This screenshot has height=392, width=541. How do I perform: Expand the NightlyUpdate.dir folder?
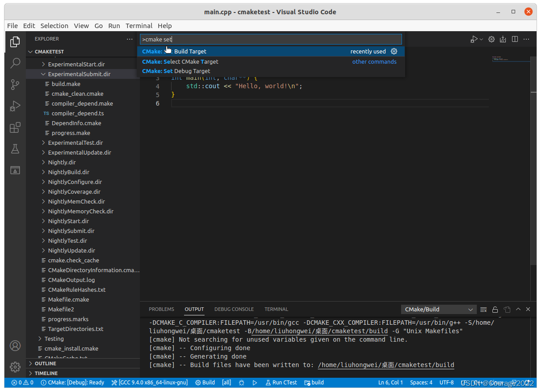click(83, 250)
